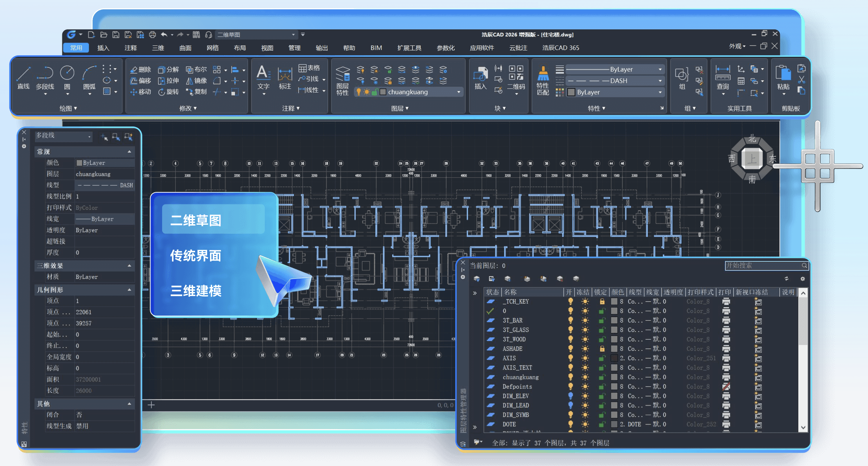Click the 组 (Group) tool
This screenshot has width=868, height=466.
[x=682, y=78]
